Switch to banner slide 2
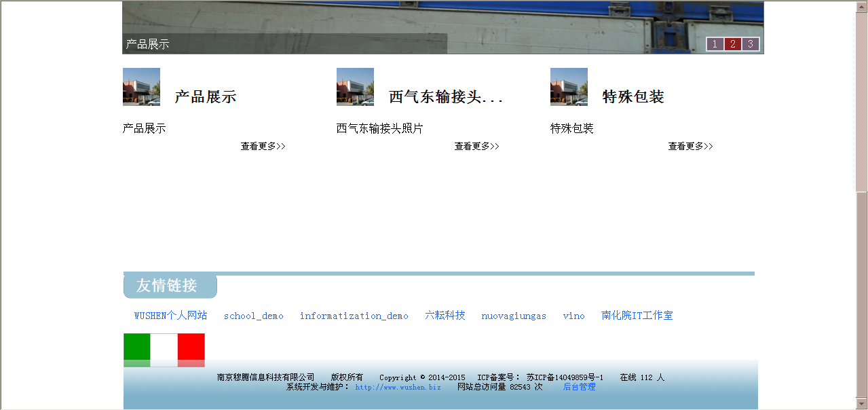The width and height of the screenshot is (868, 410). coord(732,44)
